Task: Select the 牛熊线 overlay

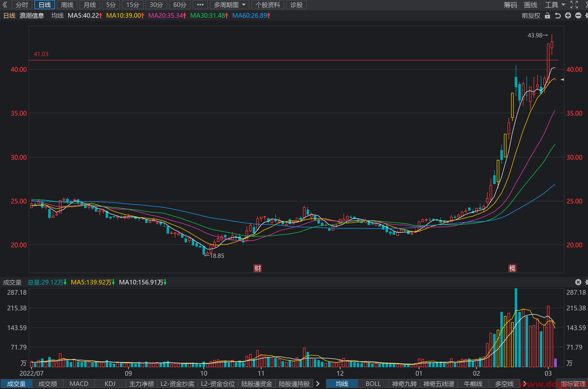Action: click(473, 384)
